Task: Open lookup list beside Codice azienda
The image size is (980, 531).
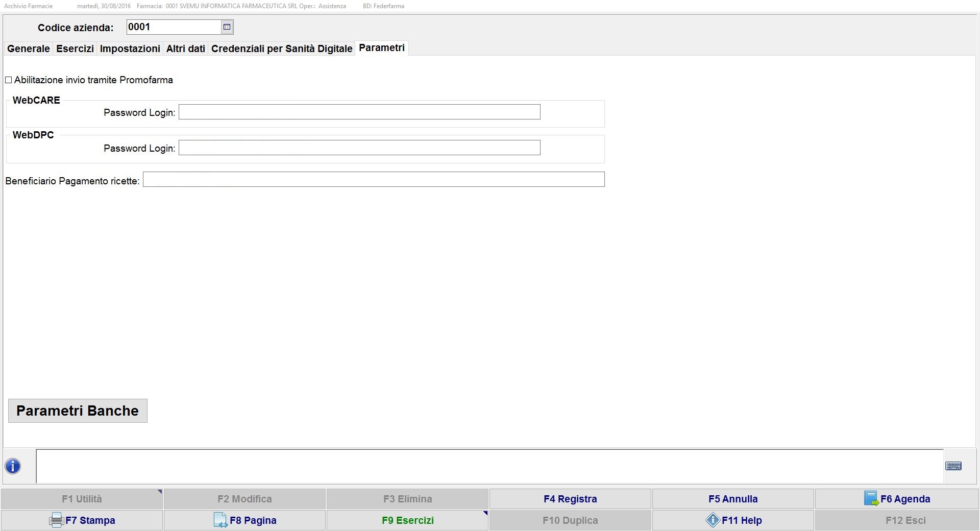Action: pos(227,27)
